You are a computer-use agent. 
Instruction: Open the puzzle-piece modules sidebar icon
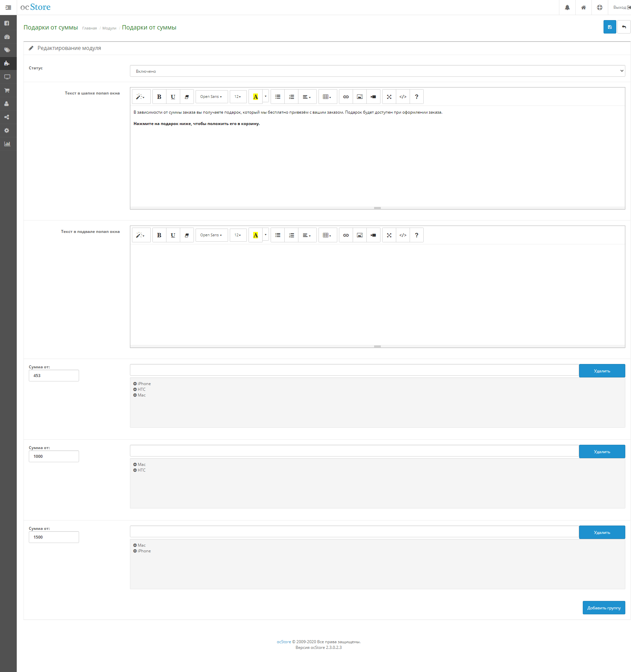(7, 63)
